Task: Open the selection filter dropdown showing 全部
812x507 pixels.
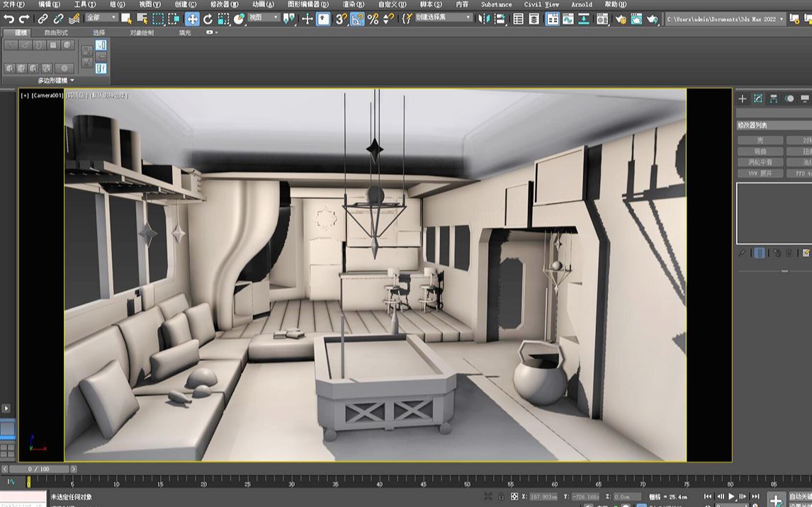Action: point(96,19)
